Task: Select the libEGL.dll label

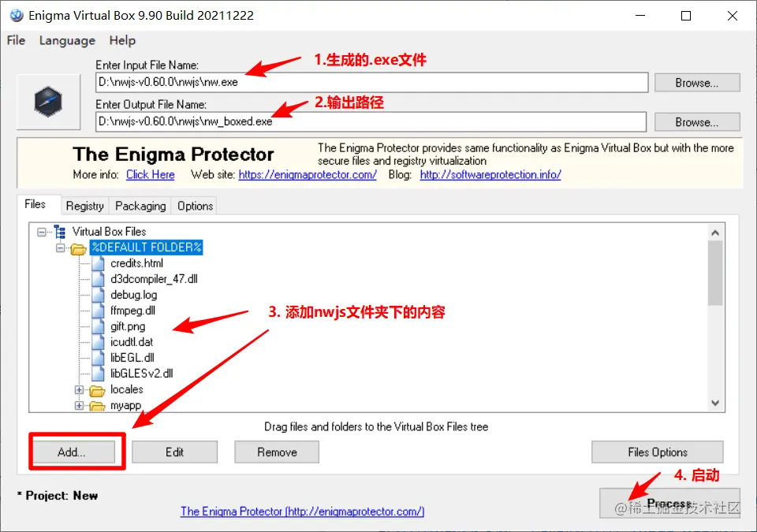Action: click(x=132, y=358)
